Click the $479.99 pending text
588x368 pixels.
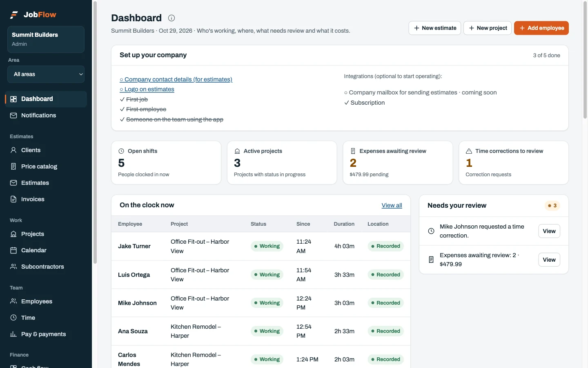(369, 175)
